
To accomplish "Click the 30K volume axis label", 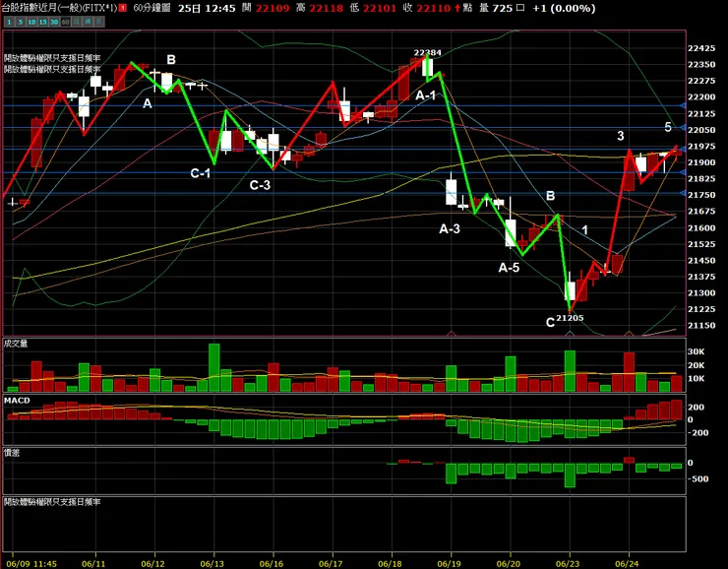I will click(696, 351).
